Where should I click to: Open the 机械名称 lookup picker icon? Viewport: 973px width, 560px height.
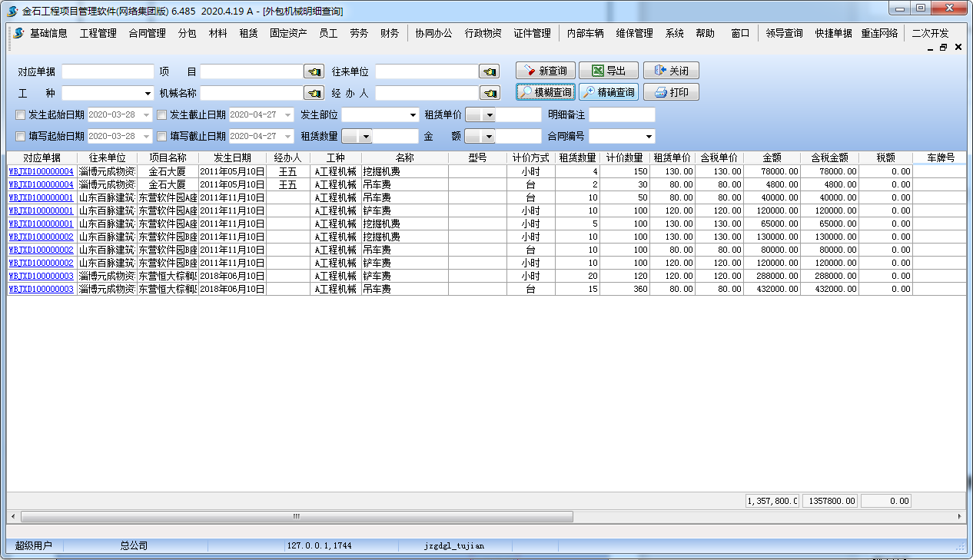tap(314, 93)
